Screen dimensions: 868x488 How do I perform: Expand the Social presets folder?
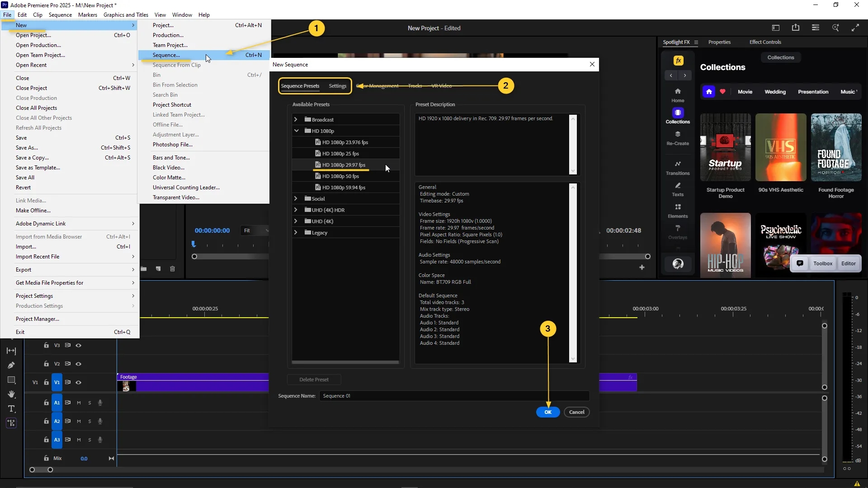(x=296, y=198)
